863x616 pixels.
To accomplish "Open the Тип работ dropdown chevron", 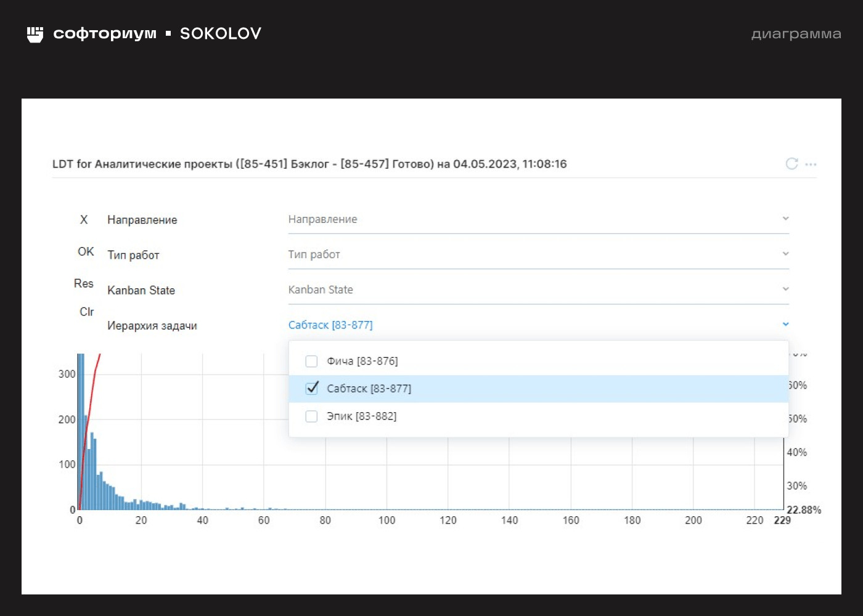I will pyautogui.click(x=785, y=254).
